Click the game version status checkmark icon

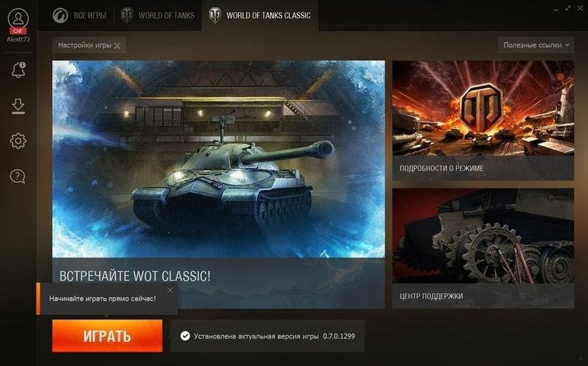click(185, 335)
